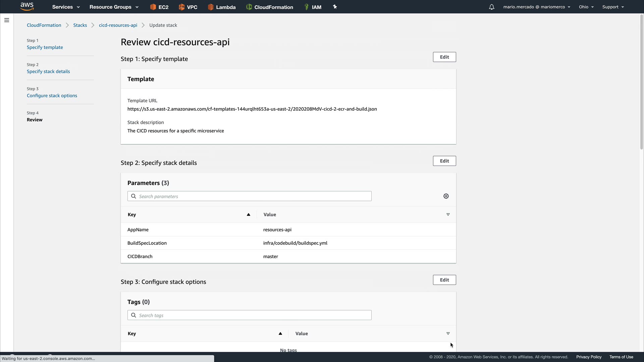Click the AWS logo home icon
This screenshot has height=362, width=644.
click(x=27, y=7)
